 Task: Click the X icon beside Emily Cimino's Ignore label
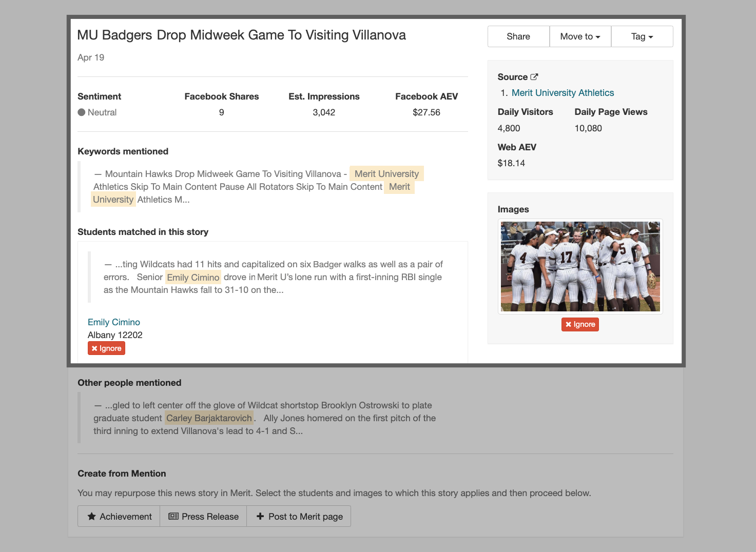[94, 348]
